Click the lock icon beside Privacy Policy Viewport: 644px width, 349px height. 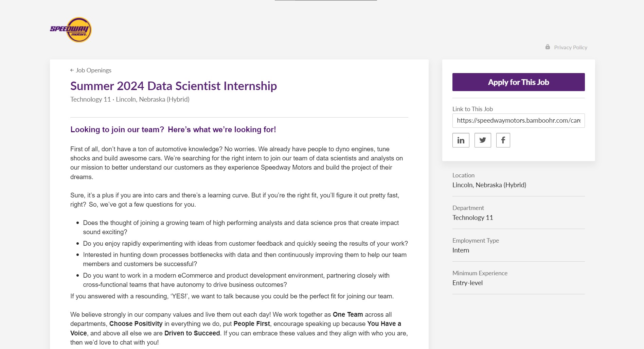548,47
